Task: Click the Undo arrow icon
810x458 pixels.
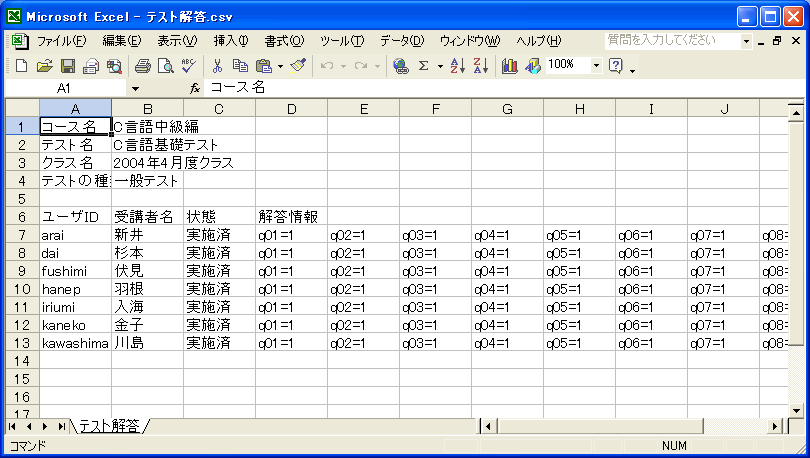Action: [327, 66]
